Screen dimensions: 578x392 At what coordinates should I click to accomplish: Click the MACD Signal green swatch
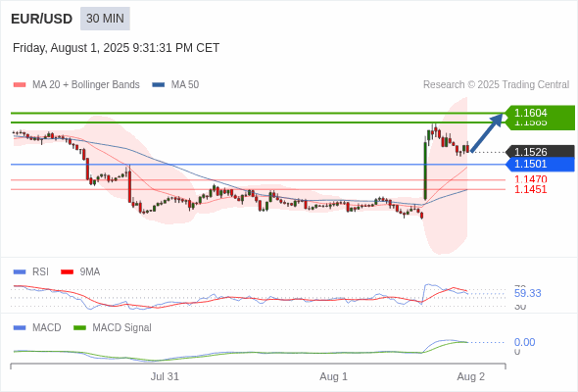pos(79,328)
